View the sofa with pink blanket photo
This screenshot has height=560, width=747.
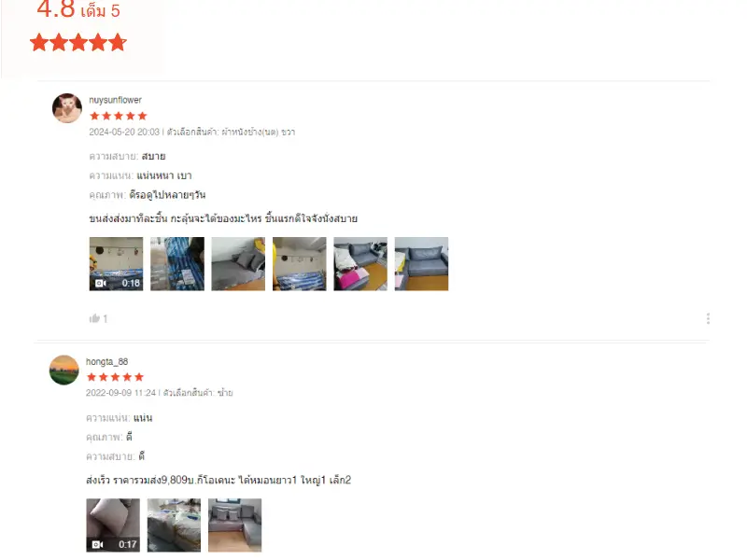[x=360, y=264]
